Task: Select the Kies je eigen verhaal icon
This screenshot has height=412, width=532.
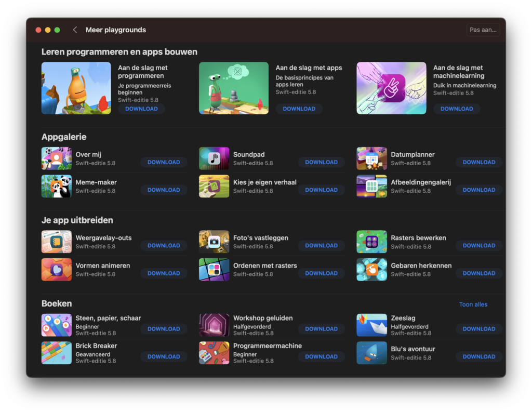Action: [214, 186]
